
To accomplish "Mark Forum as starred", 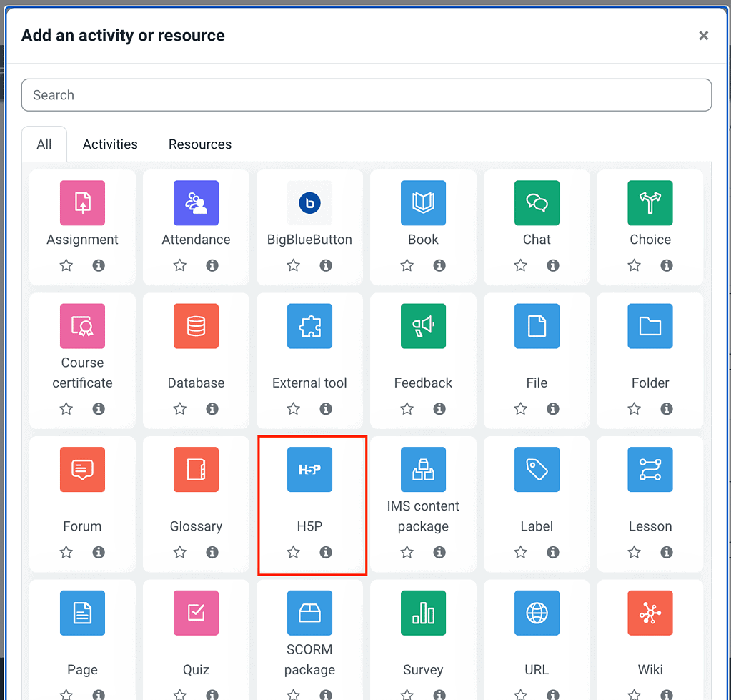I will (66, 552).
